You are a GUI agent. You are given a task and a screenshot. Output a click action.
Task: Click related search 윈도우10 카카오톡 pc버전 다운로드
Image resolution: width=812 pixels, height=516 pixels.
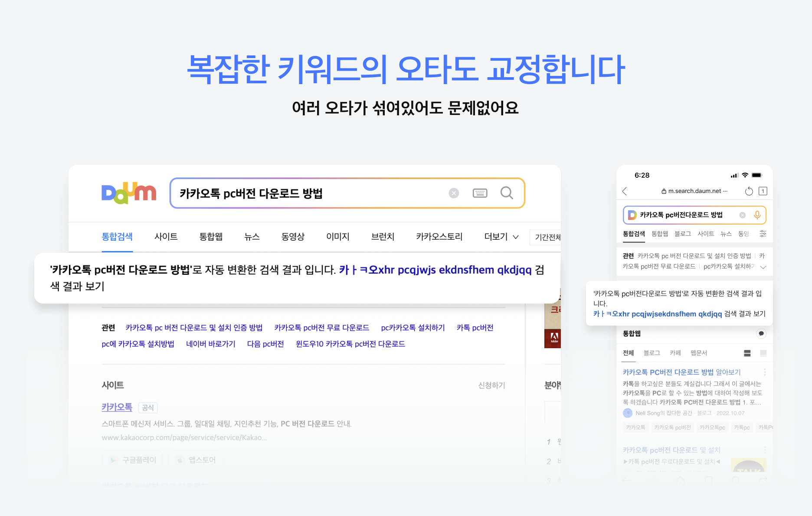[x=350, y=344]
